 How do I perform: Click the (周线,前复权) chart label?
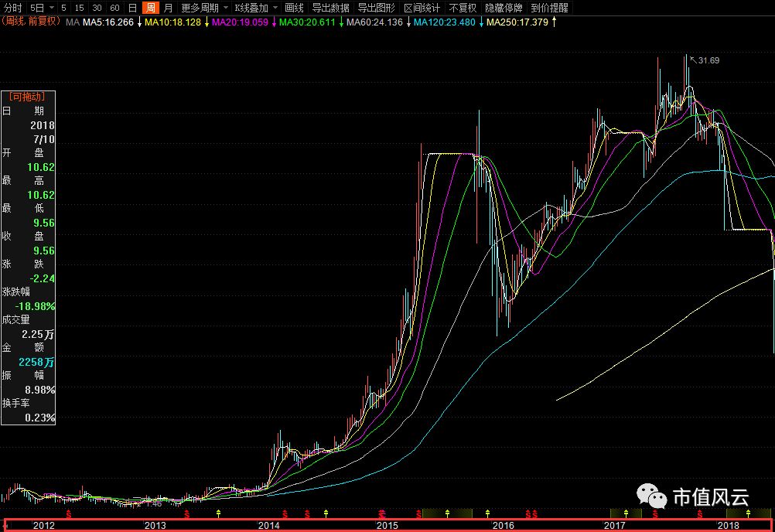pyautogui.click(x=31, y=22)
